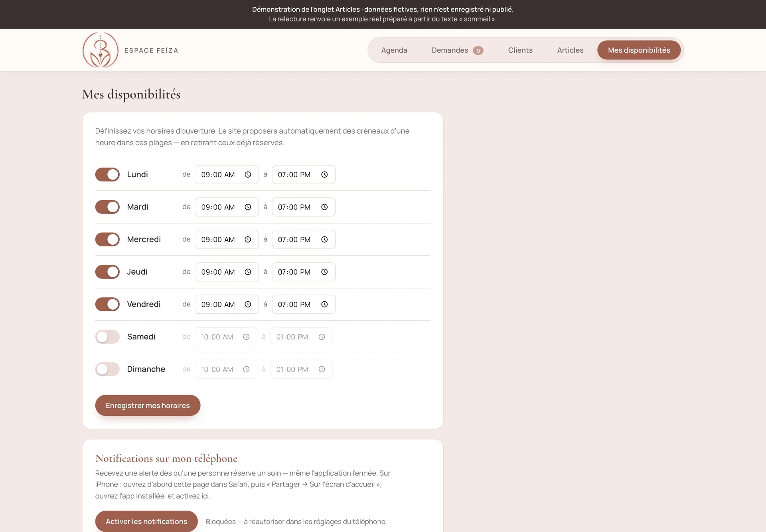Edit Jeudi end time 07:00 PM field
This screenshot has height=532, width=766.
click(304, 272)
